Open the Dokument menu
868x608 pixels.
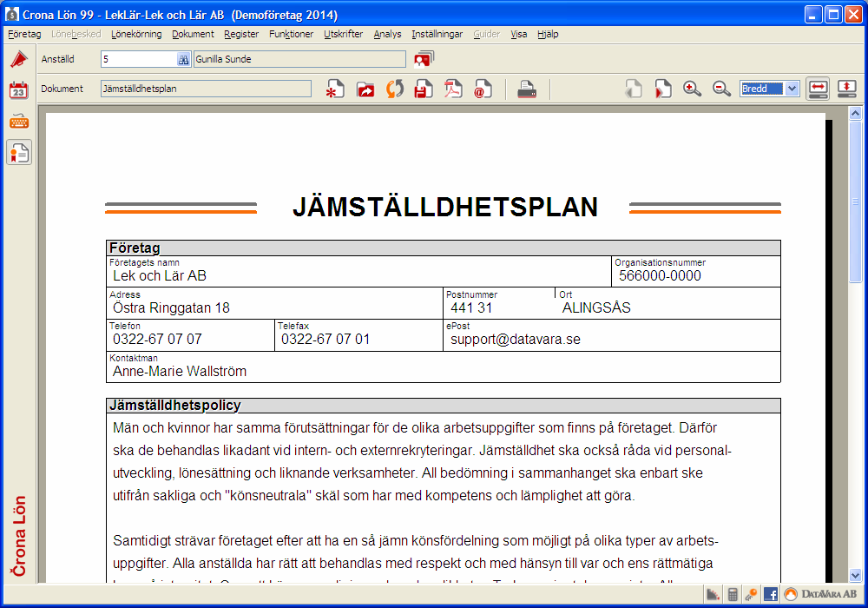click(193, 34)
